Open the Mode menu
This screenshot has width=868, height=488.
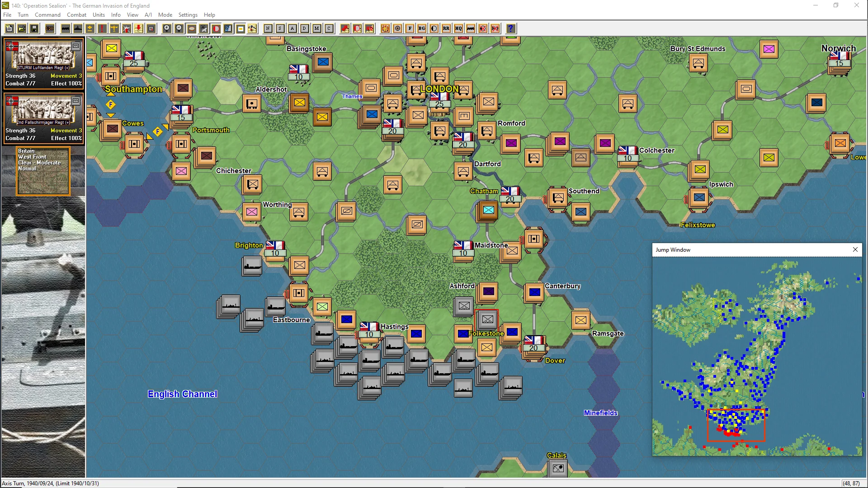pyautogui.click(x=165, y=15)
